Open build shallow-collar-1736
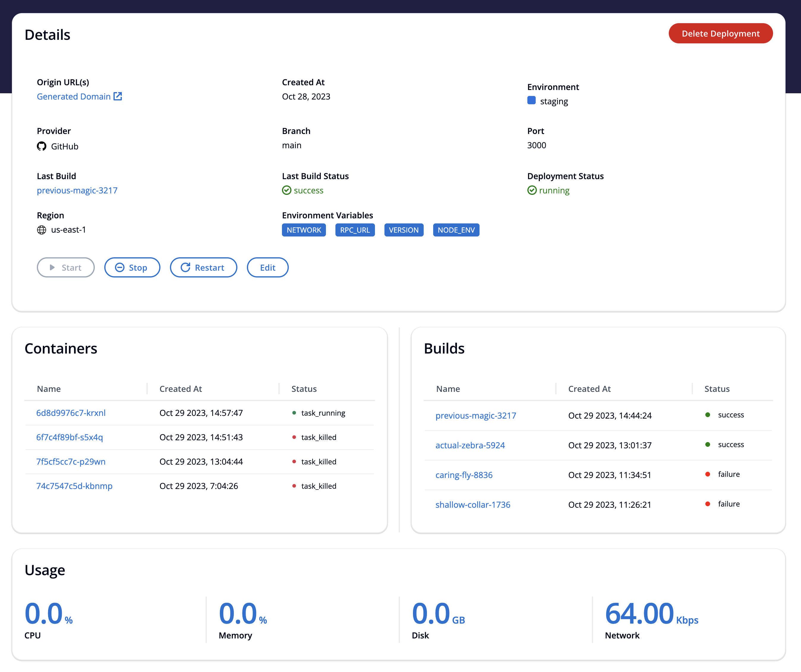801x672 pixels. pyautogui.click(x=473, y=504)
